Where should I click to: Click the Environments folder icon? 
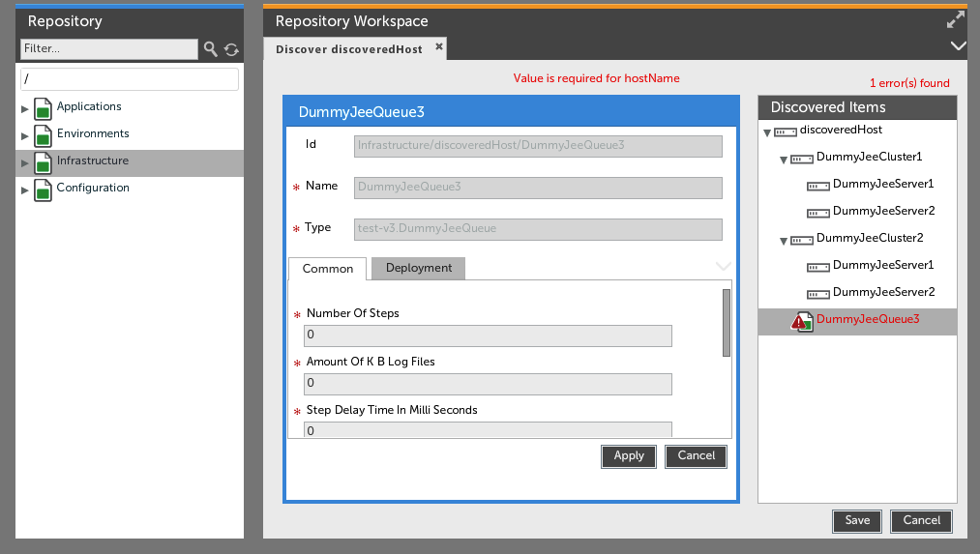(x=43, y=135)
